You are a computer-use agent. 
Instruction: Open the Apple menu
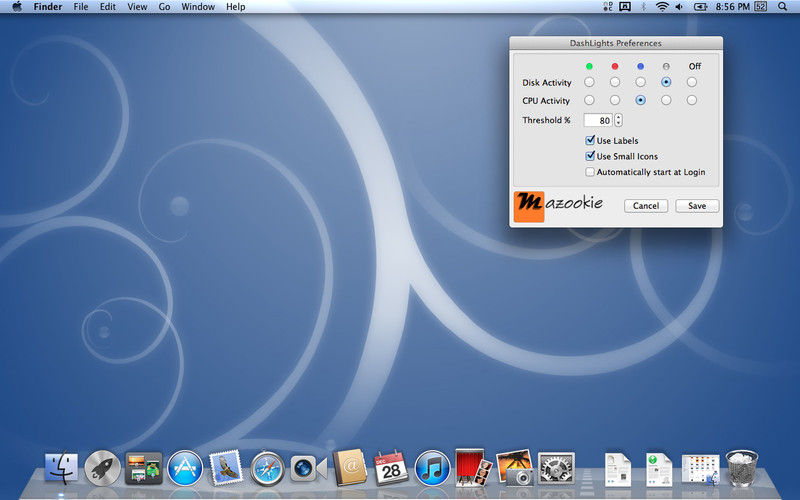point(17,7)
